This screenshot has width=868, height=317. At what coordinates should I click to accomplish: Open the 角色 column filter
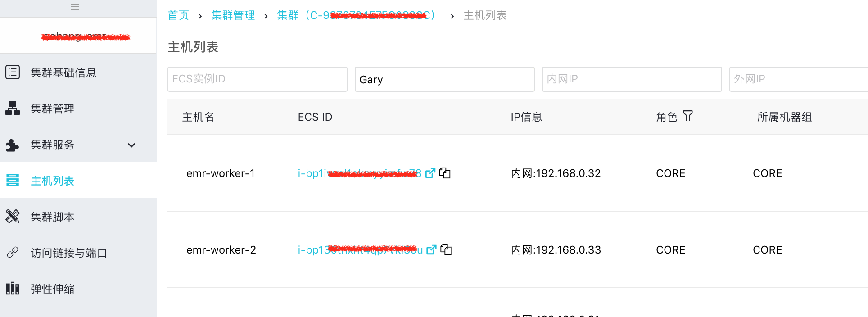coord(687,116)
